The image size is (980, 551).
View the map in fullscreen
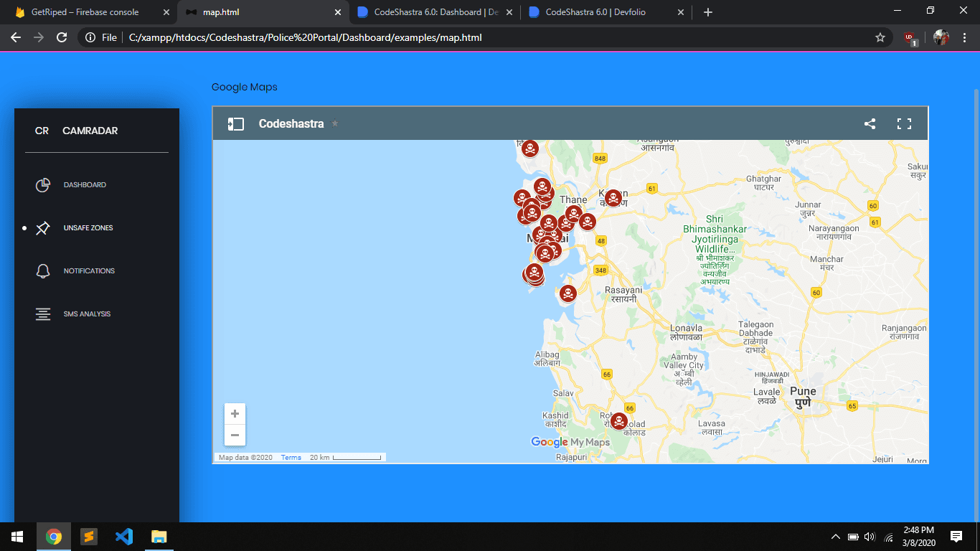click(x=904, y=124)
